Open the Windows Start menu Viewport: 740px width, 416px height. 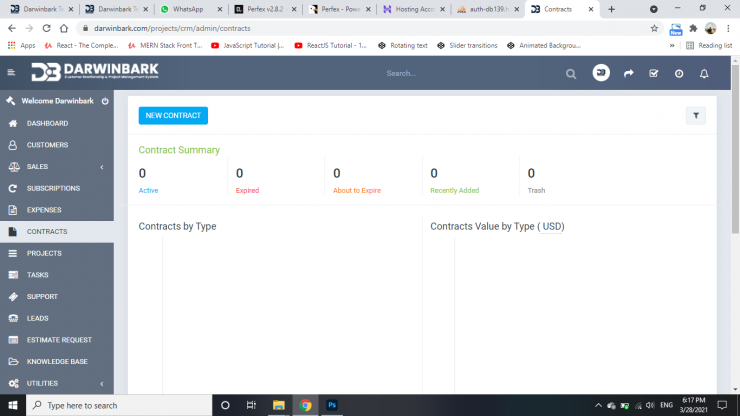13,405
